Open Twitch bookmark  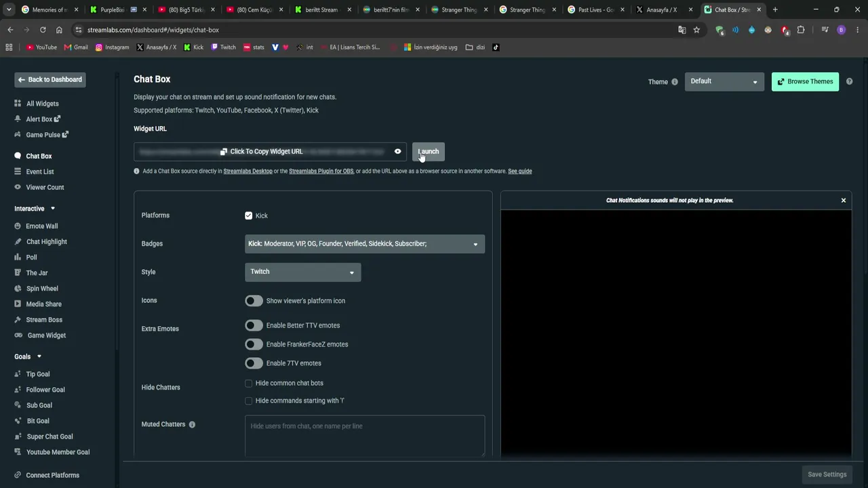coord(224,47)
